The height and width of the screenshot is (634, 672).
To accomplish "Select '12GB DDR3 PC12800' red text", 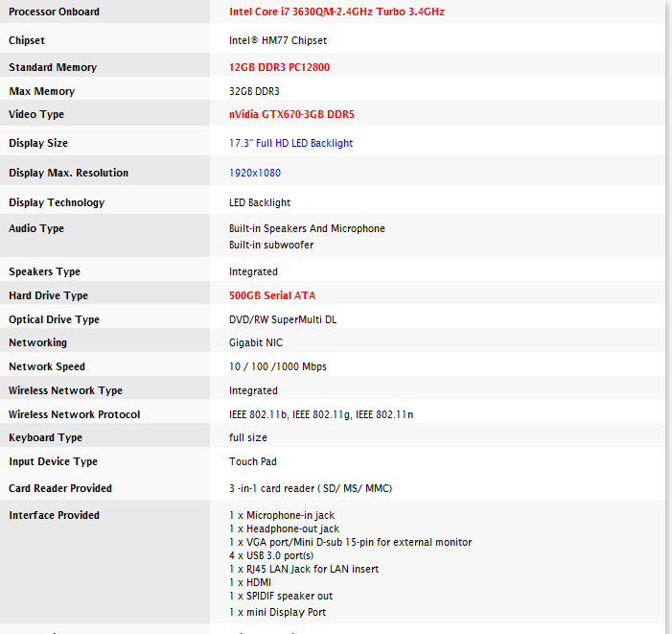I will (x=279, y=67).
